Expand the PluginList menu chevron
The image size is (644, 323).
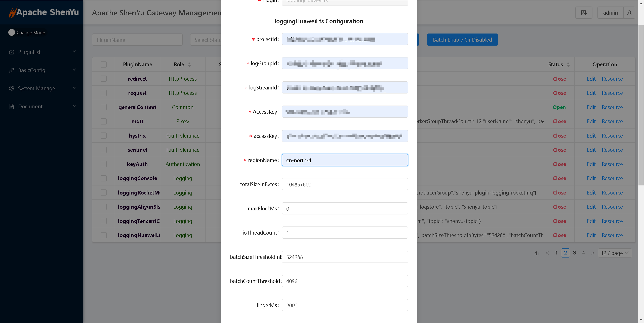click(x=74, y=52)
